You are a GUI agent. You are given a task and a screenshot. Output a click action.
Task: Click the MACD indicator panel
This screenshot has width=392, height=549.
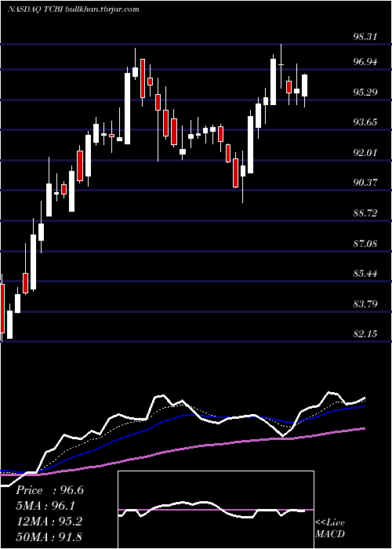[x=216, y=510]
